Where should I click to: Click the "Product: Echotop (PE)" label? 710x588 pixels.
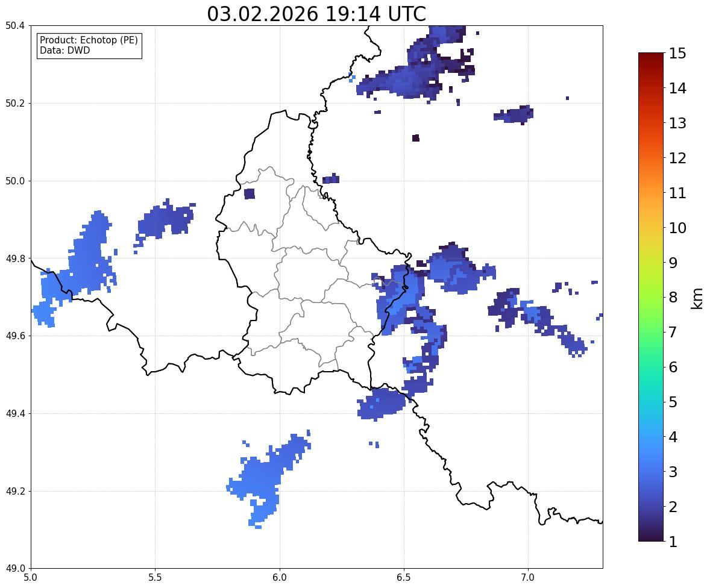coord(89,40)
